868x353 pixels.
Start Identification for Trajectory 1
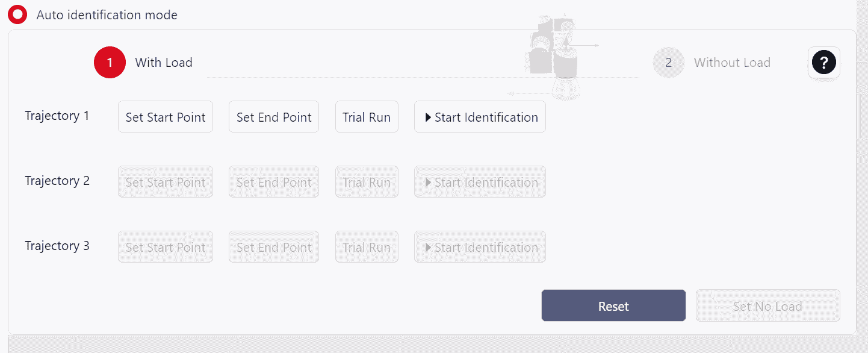480,117
